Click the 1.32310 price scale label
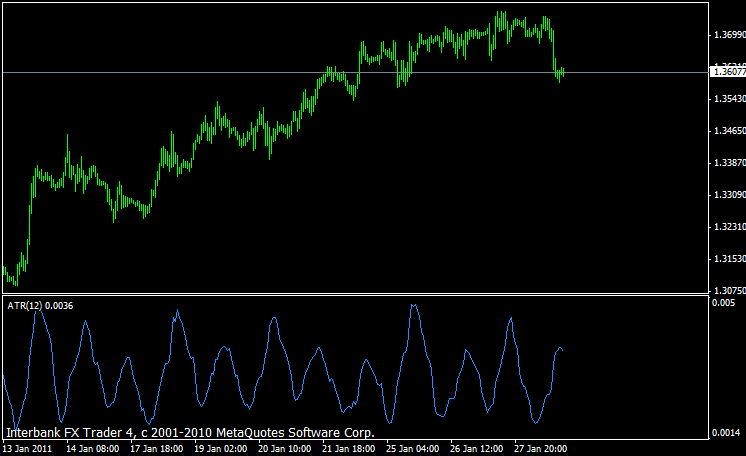The height and width of the screenshot is (456, 746). [x=729, y=227]
